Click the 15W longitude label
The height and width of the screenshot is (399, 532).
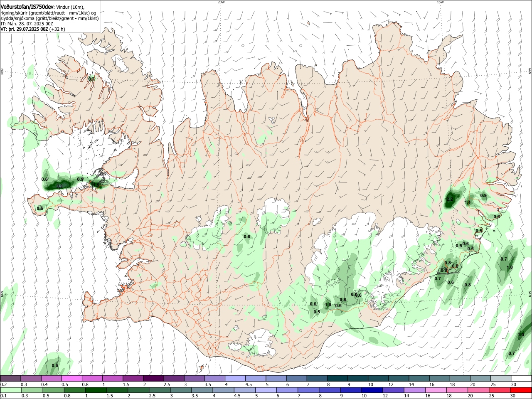(440, 2)
